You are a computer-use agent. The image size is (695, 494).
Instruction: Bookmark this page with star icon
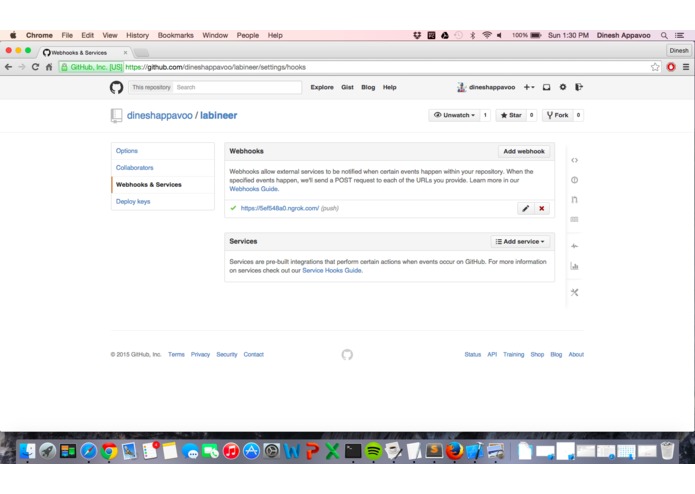tap(655, 67)
